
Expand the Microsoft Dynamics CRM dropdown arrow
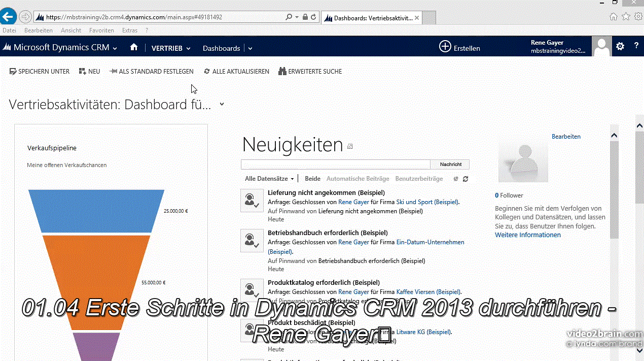coord(115,48)
